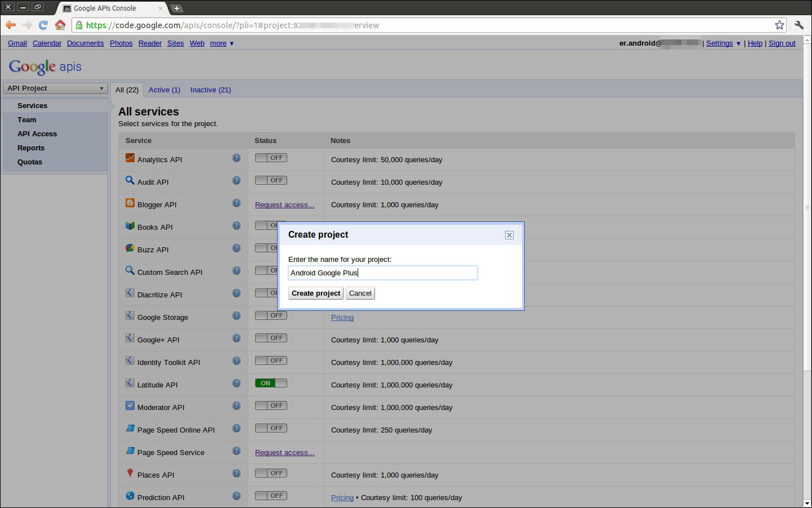Screen dimensions: 812x508
Task: Click the Google apis logo
Action: coord(45,67)
